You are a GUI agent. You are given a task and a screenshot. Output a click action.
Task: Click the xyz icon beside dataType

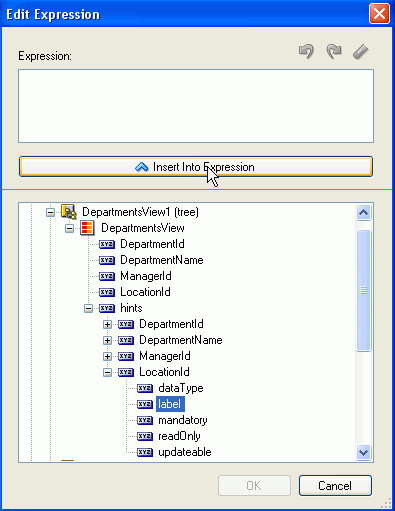click(145, 388)
